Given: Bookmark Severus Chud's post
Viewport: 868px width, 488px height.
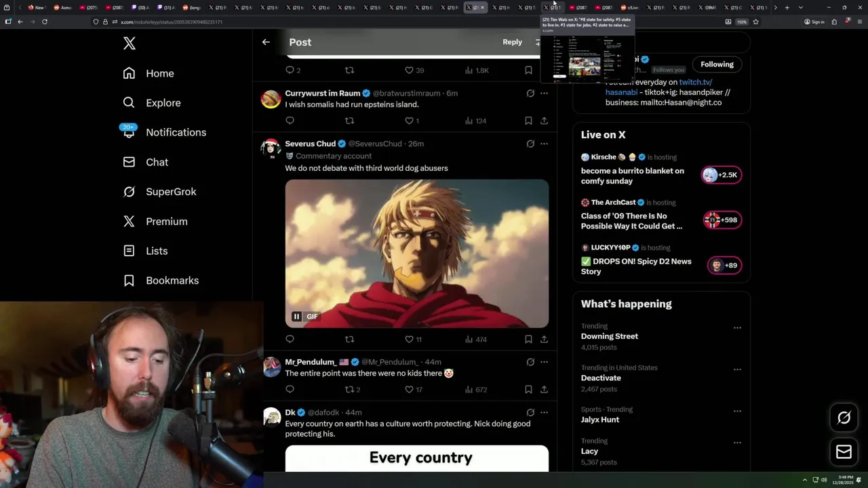Looking at the screenshot, I should click(528, 339).
